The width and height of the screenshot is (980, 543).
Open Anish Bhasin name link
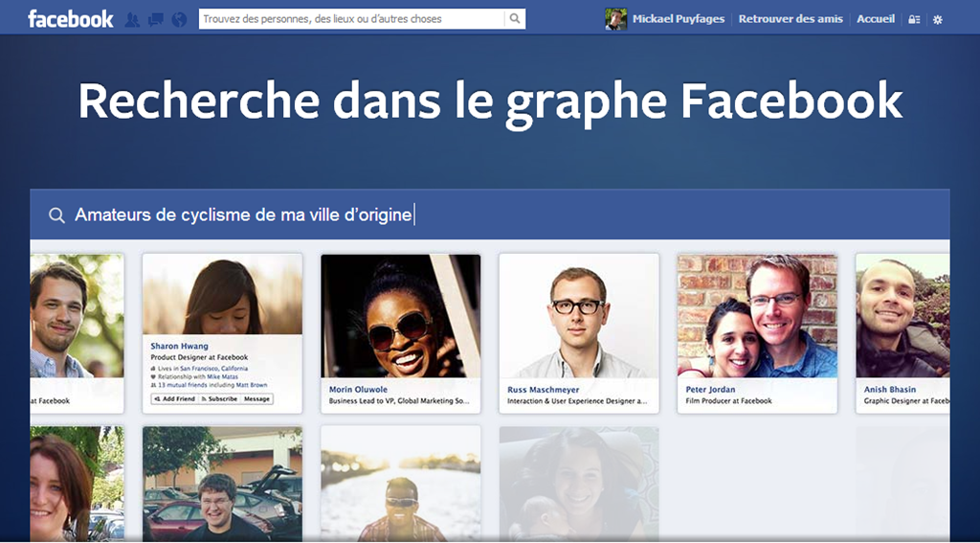[x=890, y=390]
